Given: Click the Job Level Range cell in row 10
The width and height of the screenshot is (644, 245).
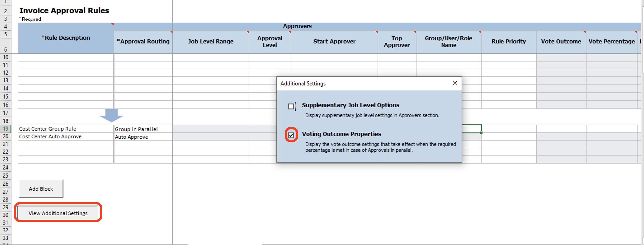Looking at the screenshot, I should 211,57.
